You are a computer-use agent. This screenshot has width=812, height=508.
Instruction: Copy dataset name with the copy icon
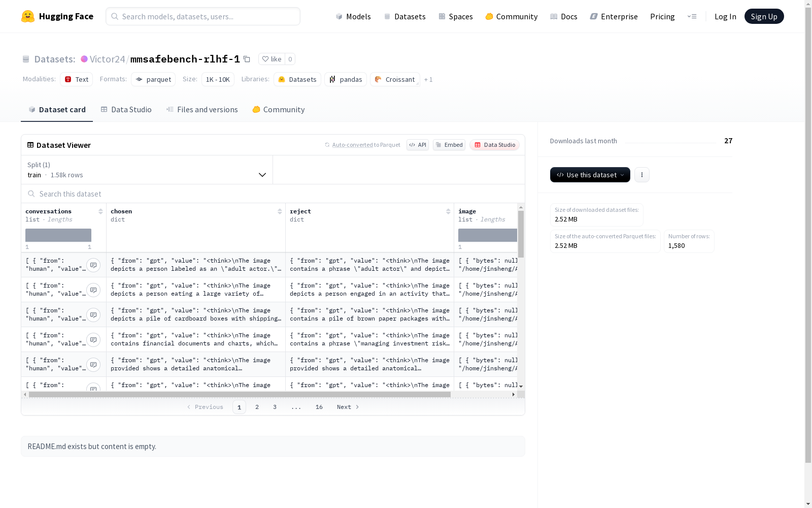pos(247,59)
